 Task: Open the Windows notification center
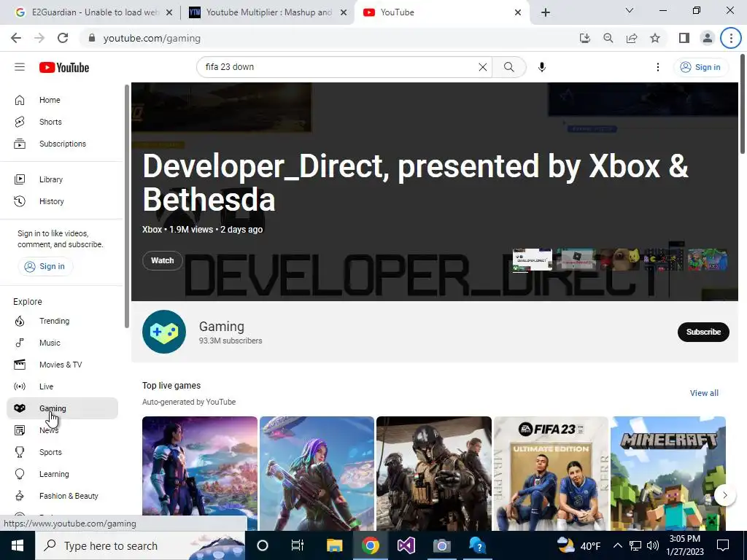pyautogui.click(x=723, y=545)
